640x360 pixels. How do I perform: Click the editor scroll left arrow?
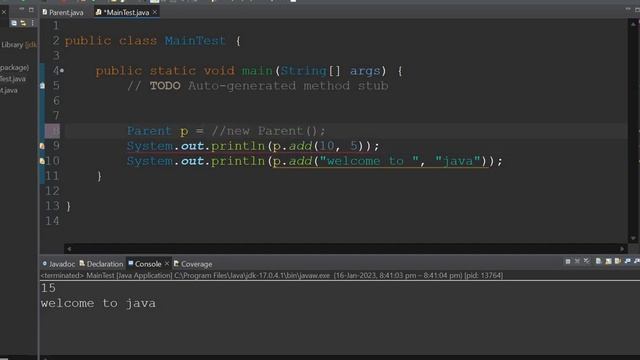69,248
